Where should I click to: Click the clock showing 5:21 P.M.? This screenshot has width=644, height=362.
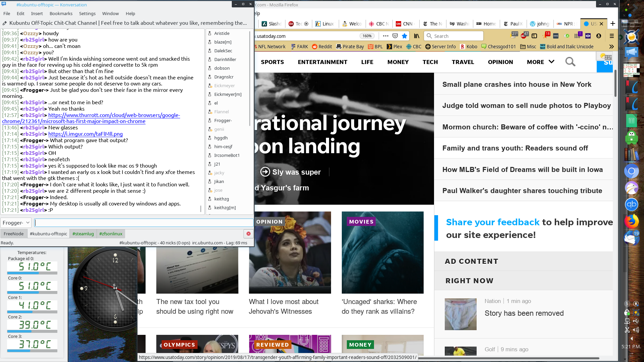(631, 347)
